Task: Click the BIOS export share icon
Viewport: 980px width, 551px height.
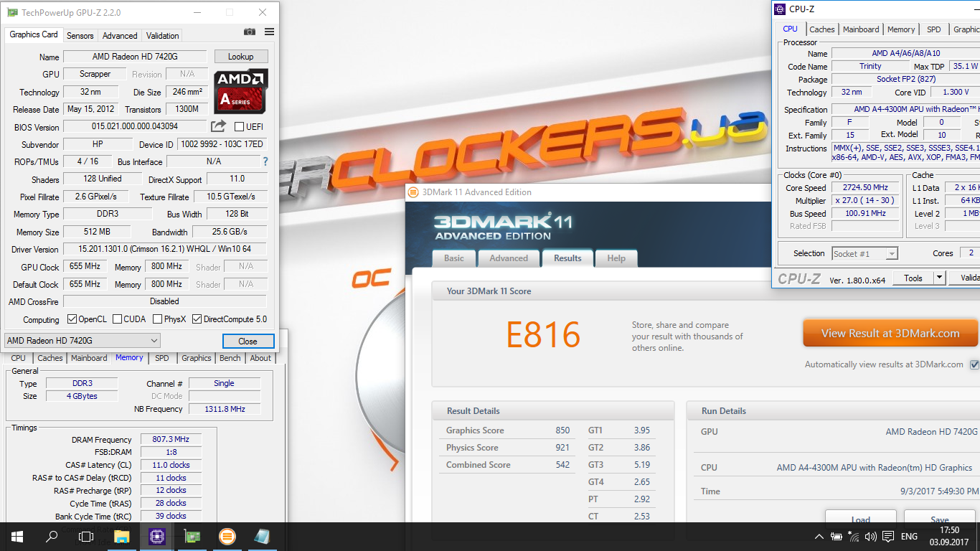Action: (x=218, y=126)
